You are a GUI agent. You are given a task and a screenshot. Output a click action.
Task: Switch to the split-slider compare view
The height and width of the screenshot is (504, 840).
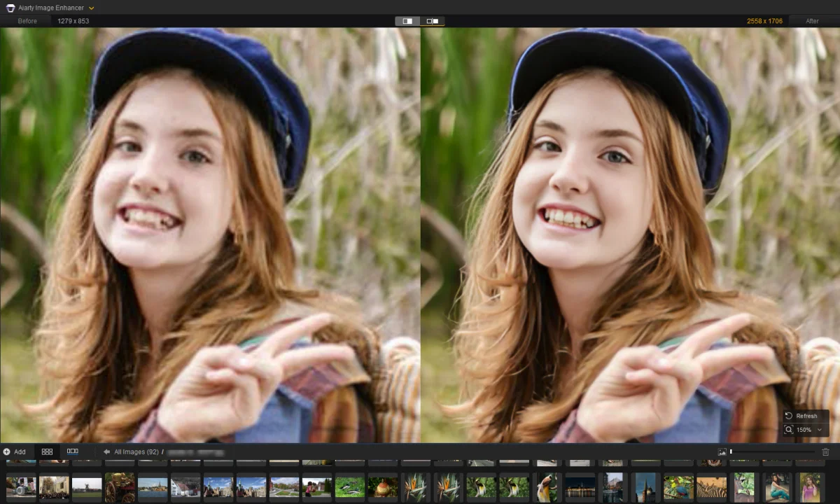pyautogui.click(x=407, y=21)
